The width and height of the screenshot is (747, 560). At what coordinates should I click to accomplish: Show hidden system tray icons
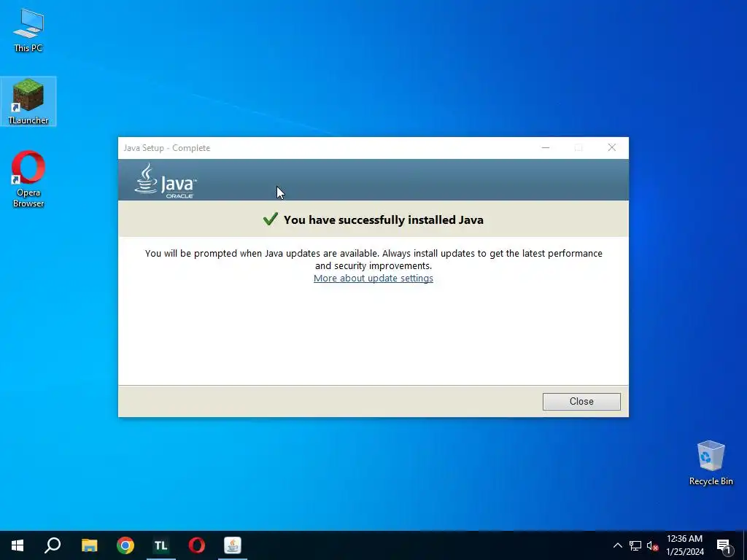617,545
